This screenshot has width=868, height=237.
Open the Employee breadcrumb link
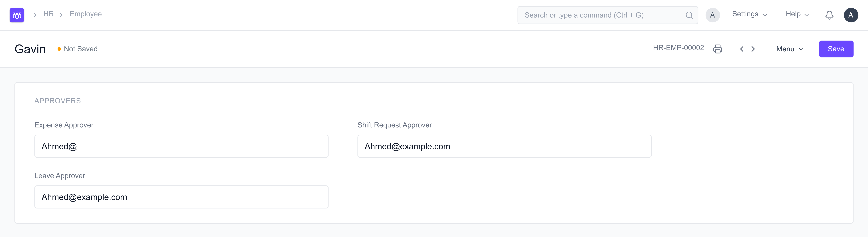pyautogui.click(x=85, y=14)
